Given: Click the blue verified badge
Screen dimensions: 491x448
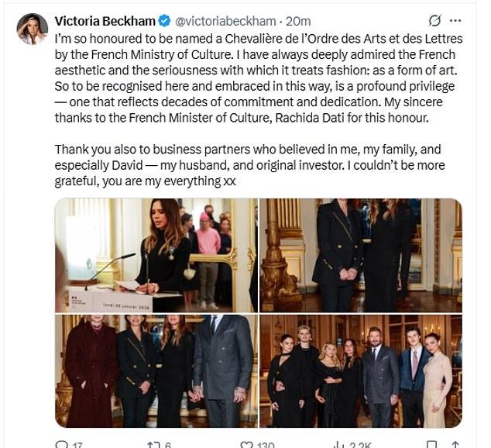Looking at the screenshot, I should tap(165, 20).
